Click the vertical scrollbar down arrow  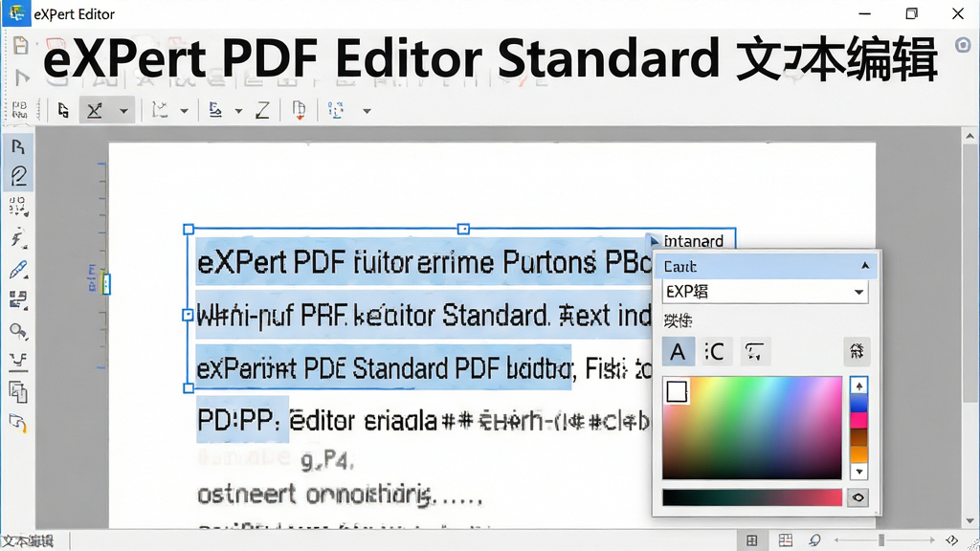970,521
